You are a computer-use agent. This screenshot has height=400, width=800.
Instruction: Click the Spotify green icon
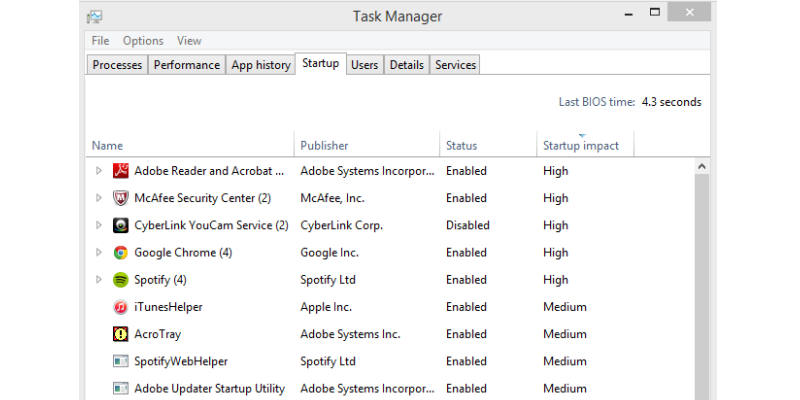point(120,280)
